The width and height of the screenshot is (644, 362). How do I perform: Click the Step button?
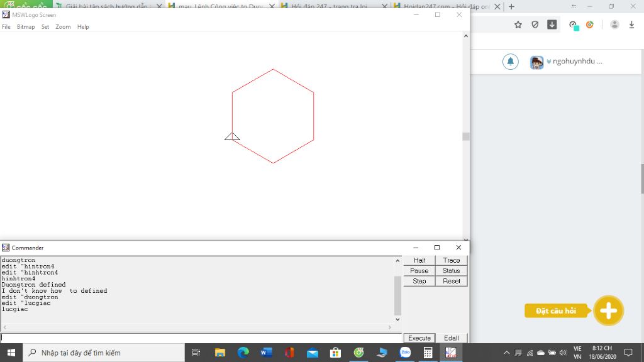(419, 281)
